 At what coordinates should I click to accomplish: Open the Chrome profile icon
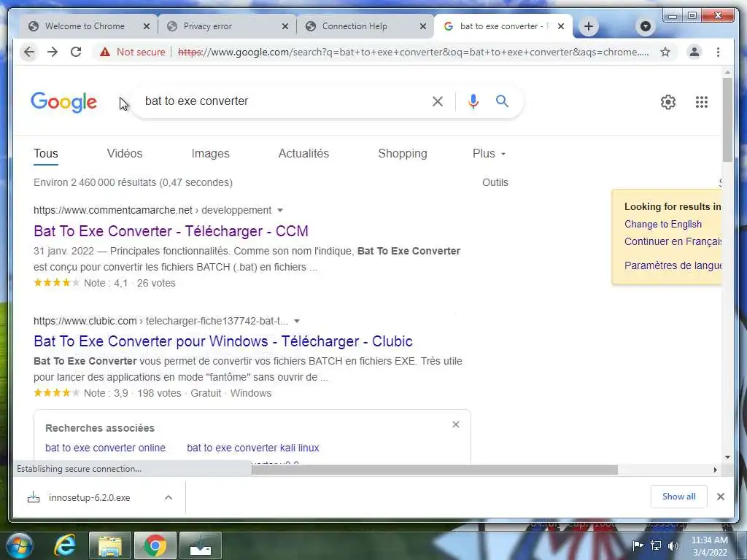coord(694,52)
